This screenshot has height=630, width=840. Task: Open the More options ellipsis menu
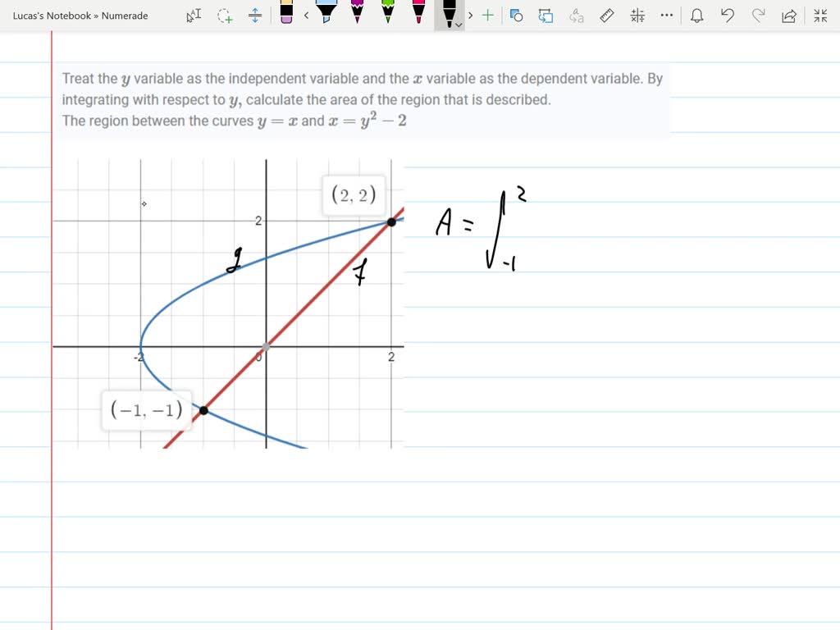click(x=666, y=16)
